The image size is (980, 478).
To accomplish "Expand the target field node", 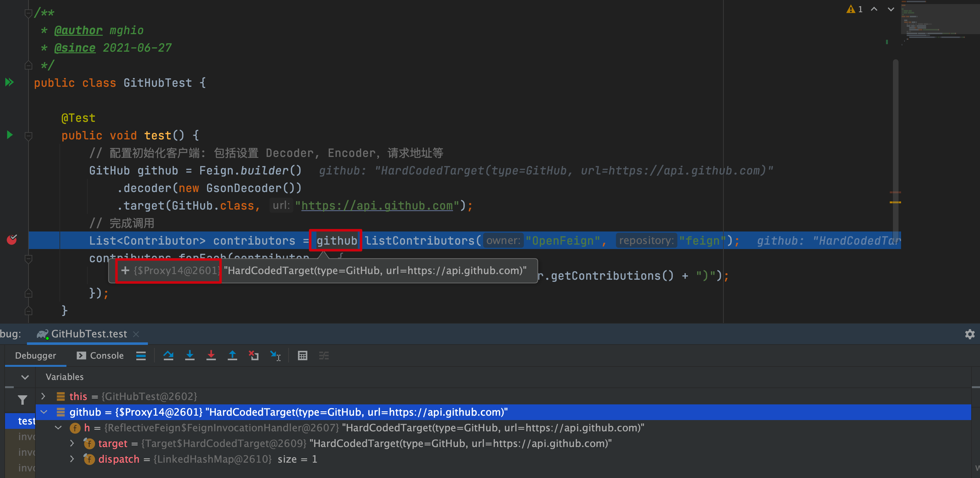I will pyautogui.click(x=72, y=443).
